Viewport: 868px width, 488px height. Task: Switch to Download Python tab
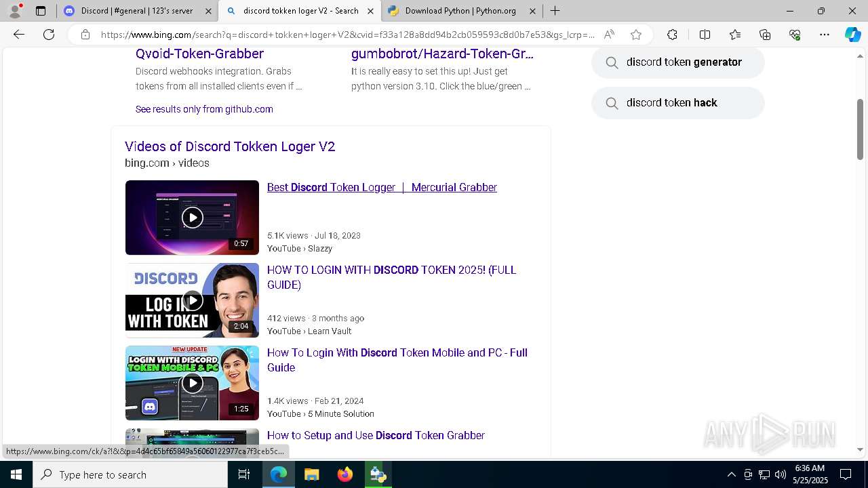[462, 11]
